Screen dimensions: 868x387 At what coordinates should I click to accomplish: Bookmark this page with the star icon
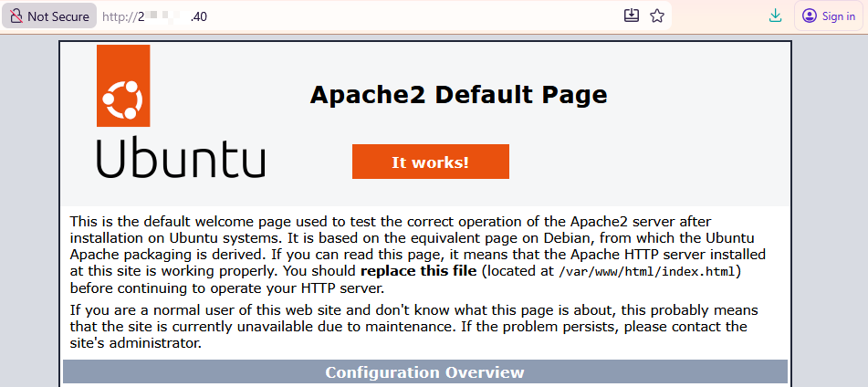click(x=656, y=16)
